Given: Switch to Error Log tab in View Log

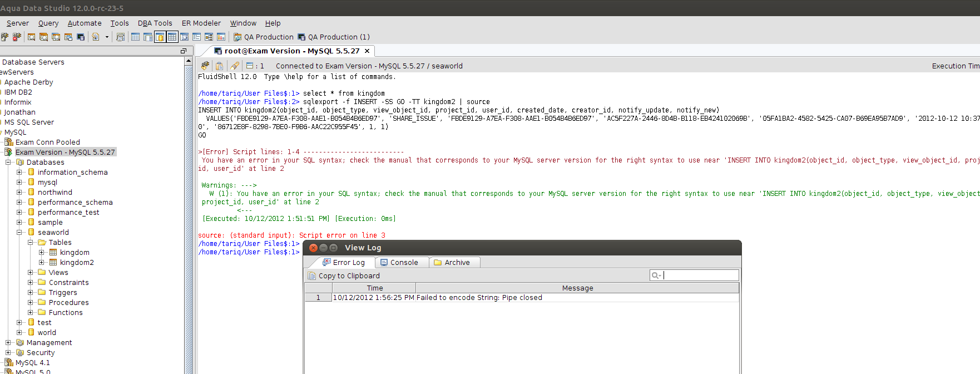Looking at the screenshot, I should pyautogui.click(x=344, y=262).
